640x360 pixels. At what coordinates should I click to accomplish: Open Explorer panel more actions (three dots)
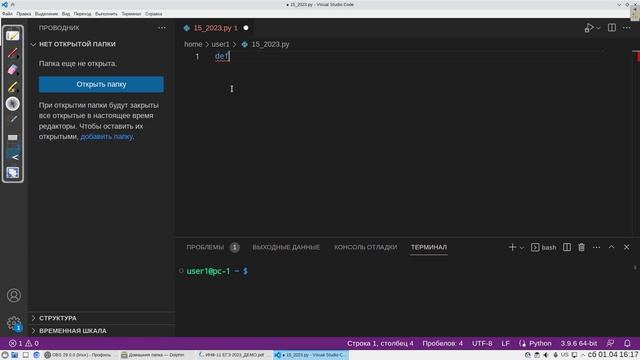pyautogui.click(x=162, y=28)
